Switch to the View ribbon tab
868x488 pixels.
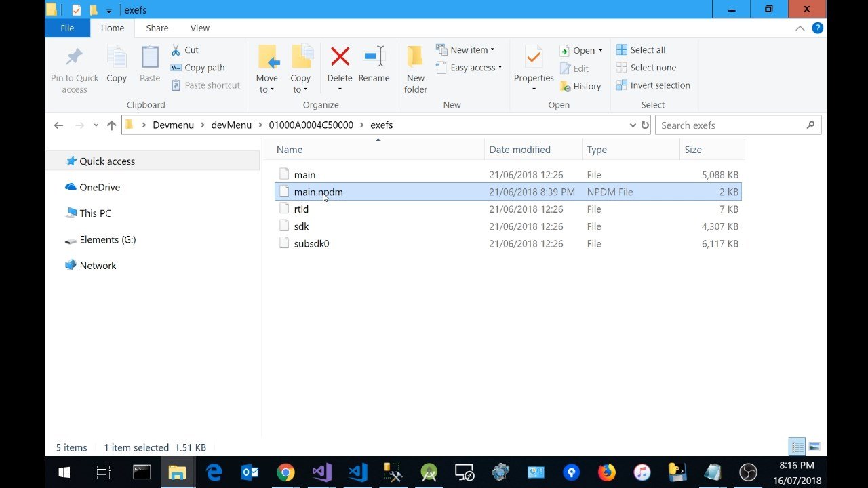(x=200, y=28)
